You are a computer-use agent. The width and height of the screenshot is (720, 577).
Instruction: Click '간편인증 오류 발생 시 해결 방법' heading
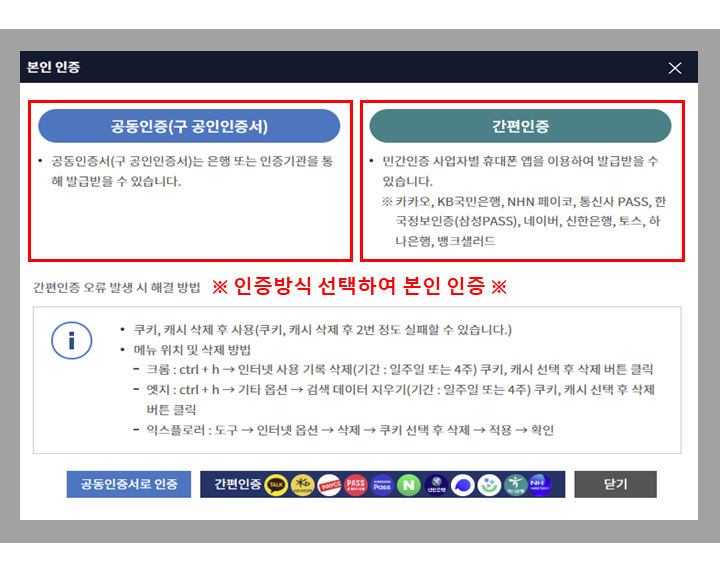tap(117, 288)
